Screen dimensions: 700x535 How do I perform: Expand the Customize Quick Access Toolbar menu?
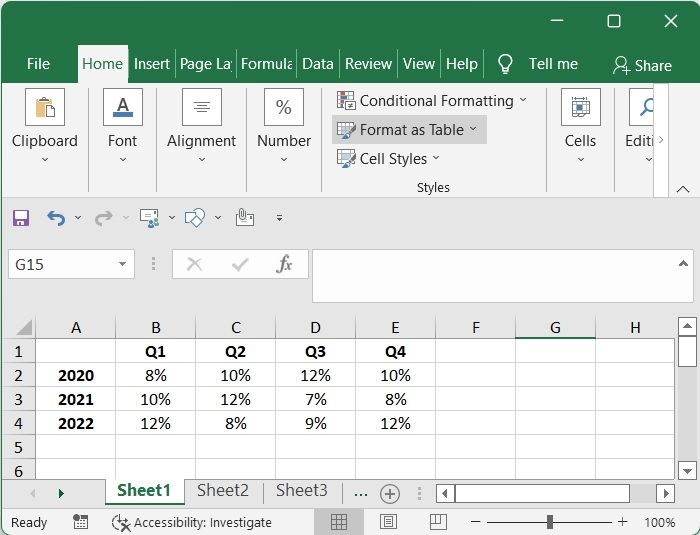(x=279, y=217)
